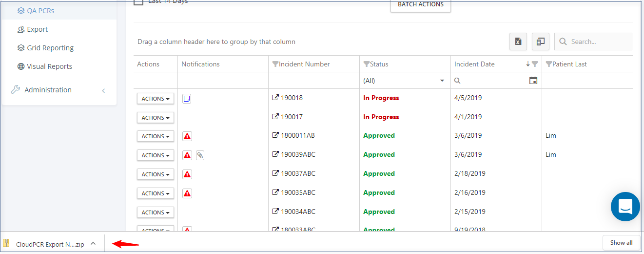Click the Notifications column header
644x254 pixels.
pyautogui.click(x=200, y=64)
